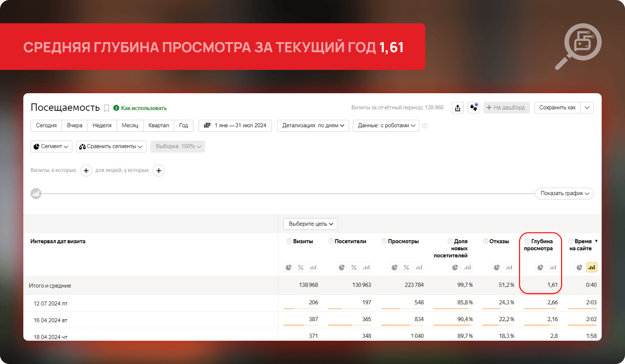Pie chart icon under Глубина просмотра
The height and width of the screenshot is (364, 625).
tap(540, 268)
